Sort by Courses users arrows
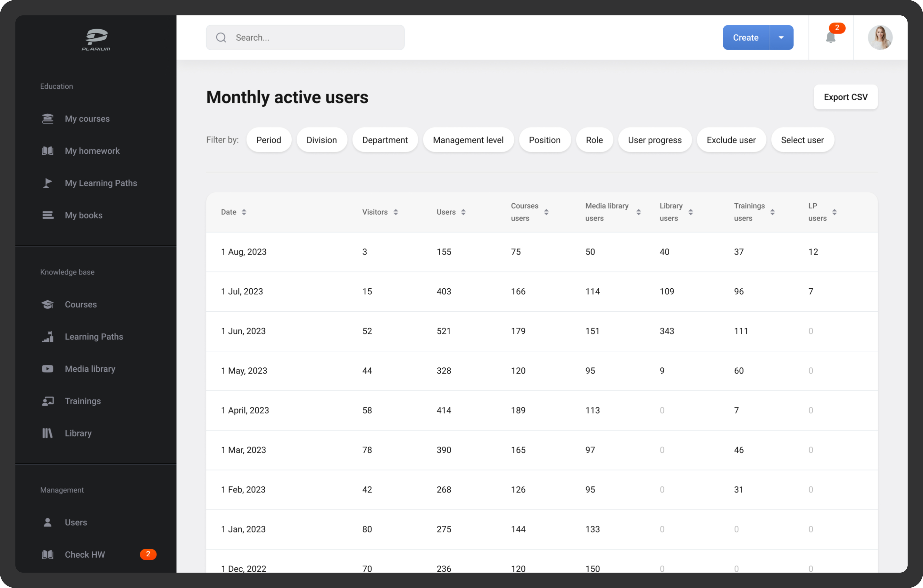 coord(546,212)
